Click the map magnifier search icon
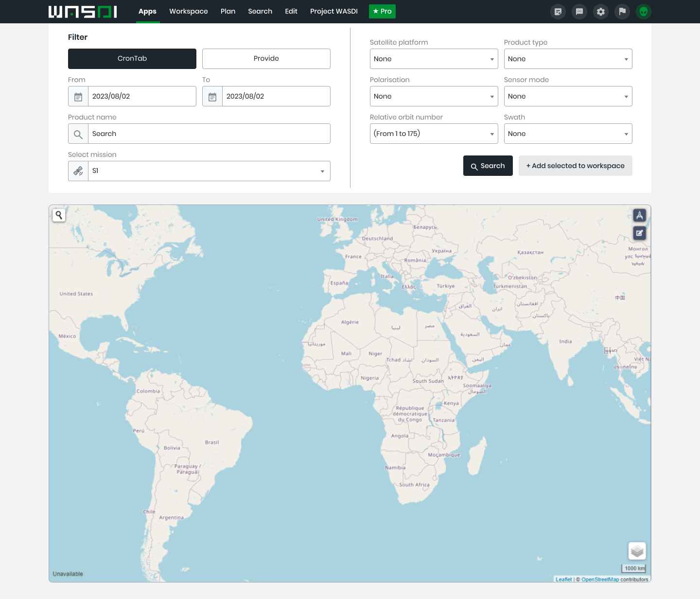 coord(59,215)
